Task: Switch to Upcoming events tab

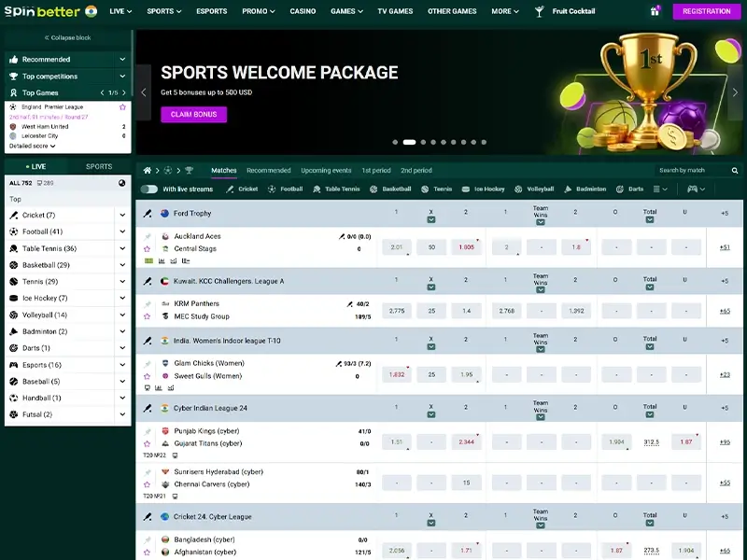Action: [326, 171]
